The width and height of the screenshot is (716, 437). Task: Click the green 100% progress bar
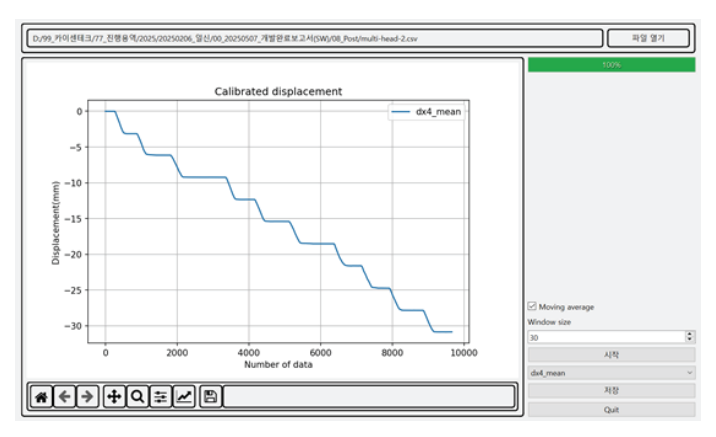coord(610,64)
